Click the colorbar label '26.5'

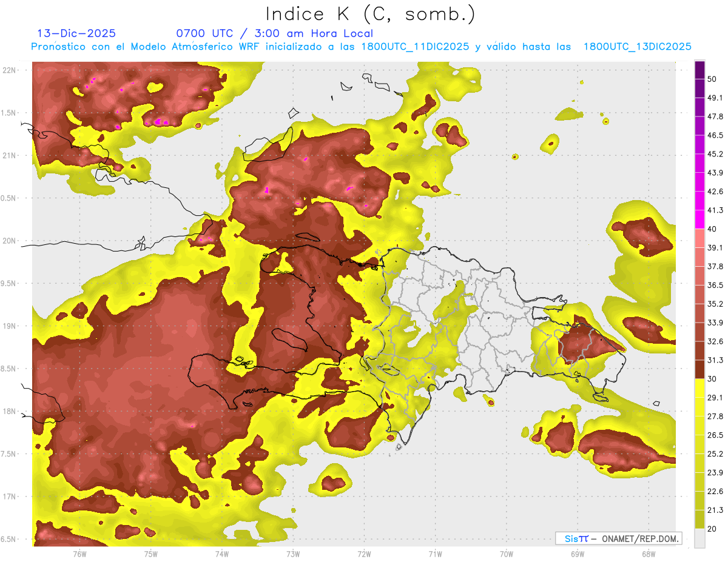[x=715, y=435]
